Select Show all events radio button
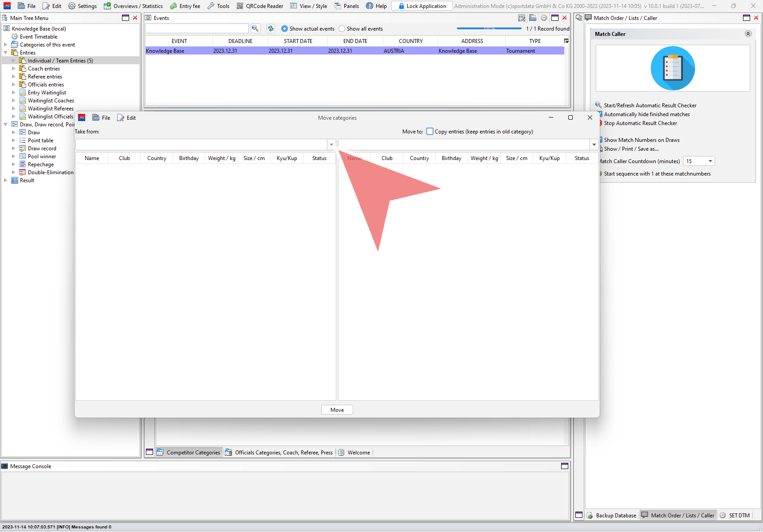 (x=342, y=29)
